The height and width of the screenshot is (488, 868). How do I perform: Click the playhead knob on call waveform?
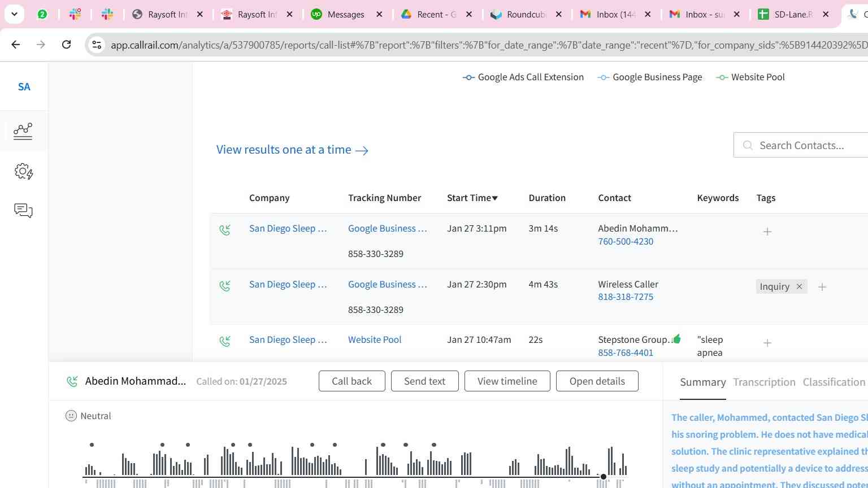point(604,477)
